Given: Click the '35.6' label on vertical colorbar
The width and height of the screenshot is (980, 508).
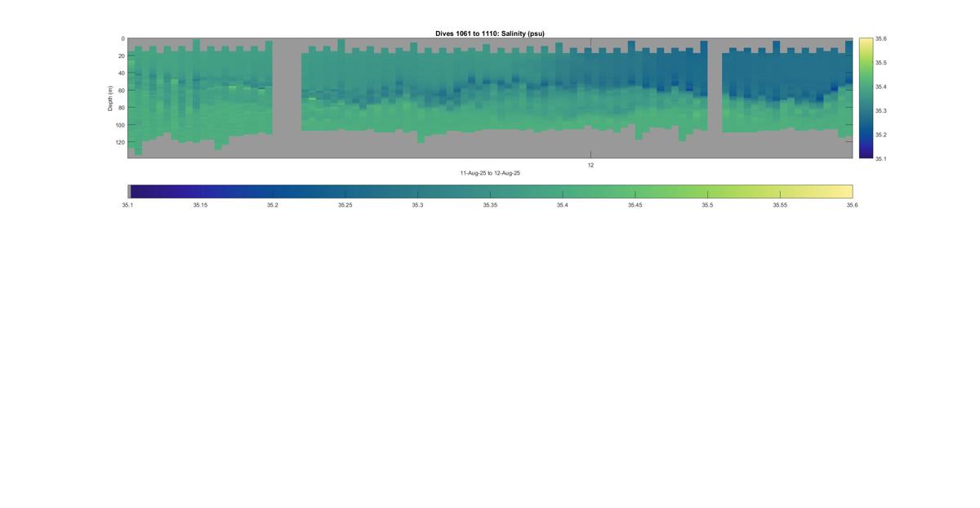Looking at the screenshot, I should point(881,38).
